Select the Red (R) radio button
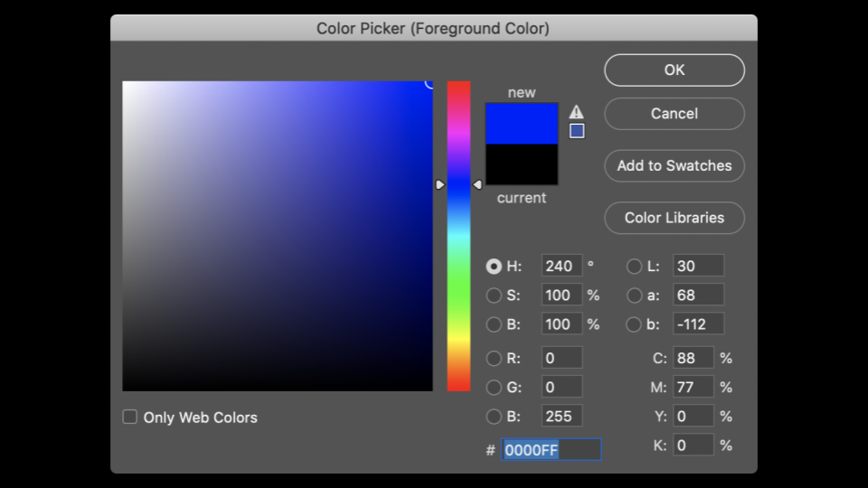The height and width of the screenshot is (488, 868). [494, 358]
